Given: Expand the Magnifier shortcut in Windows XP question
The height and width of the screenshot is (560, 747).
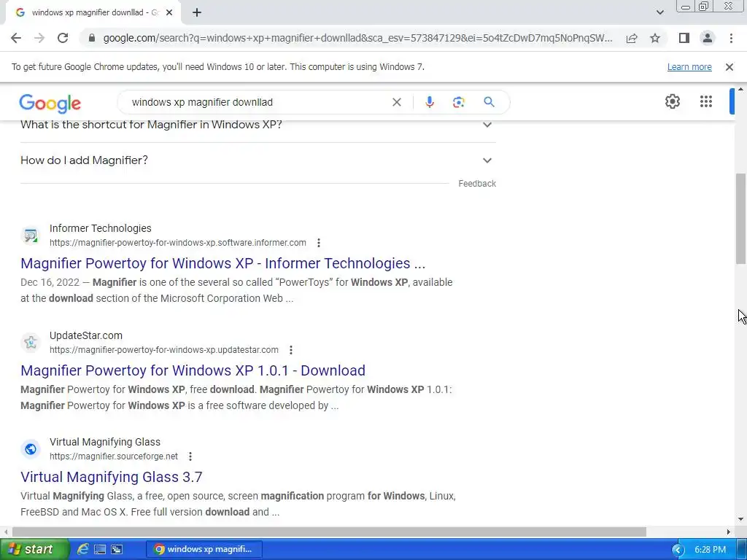Looking at the screenshot, I should (258, 125).
